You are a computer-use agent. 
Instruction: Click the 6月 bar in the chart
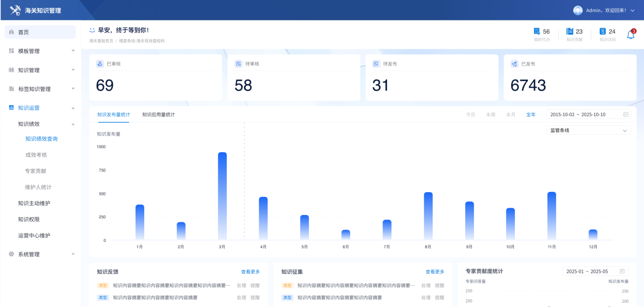tap(346, 235)
